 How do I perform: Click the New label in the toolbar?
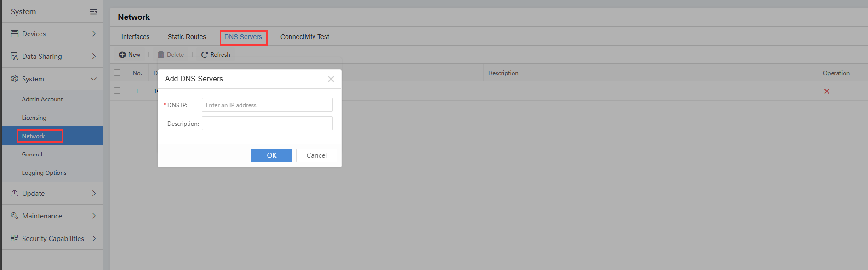click(x=134, y=55)
